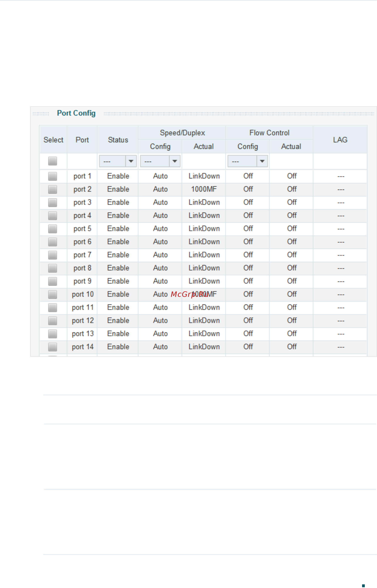Tick the select-all checkbox in filter row
Viewport: 377px width, 588px height.
(x=53, y=161)
